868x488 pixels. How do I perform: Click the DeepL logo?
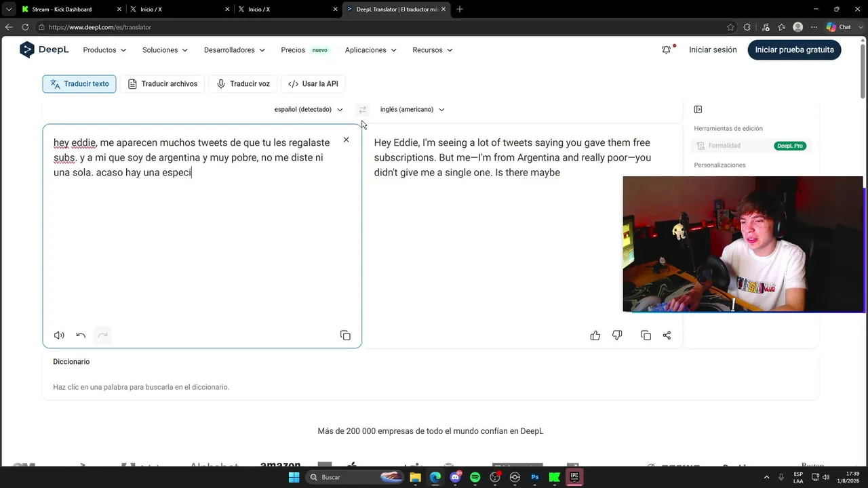tap(44, 49)
